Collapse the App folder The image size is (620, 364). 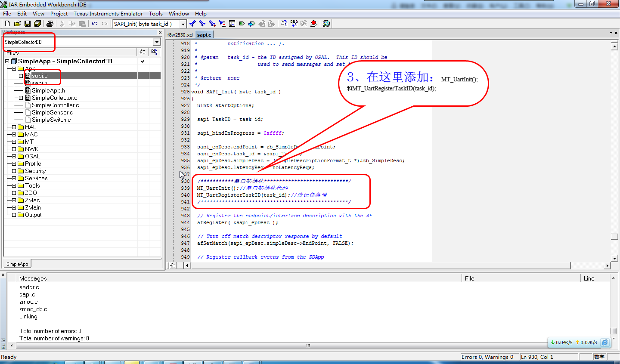[14, 68]
